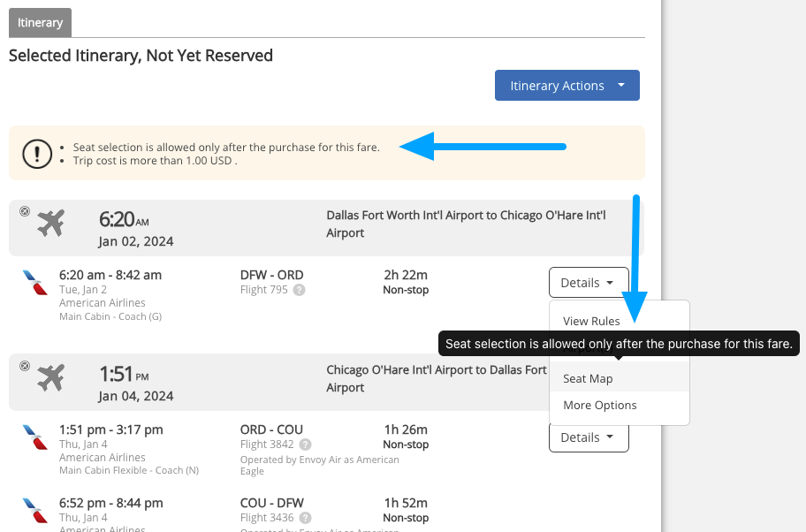Viewport: 806px width, 532px height.
Task: Click American Airlines logo for the COU - DFW flight
Action: pyautogui.click(x=35, y=510)
